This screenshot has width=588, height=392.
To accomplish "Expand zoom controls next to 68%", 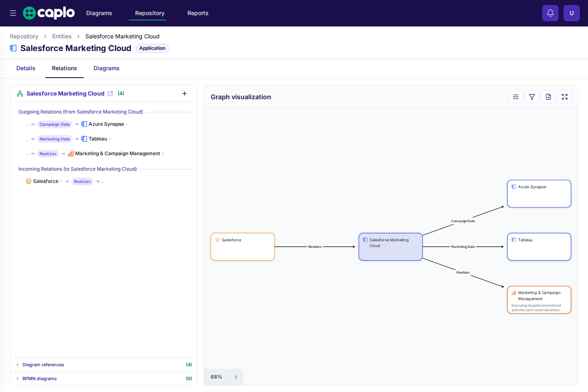I will [x=236, y=377].
